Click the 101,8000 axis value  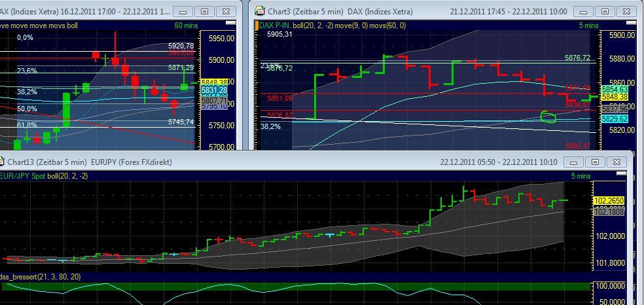[x=611, y=263]
